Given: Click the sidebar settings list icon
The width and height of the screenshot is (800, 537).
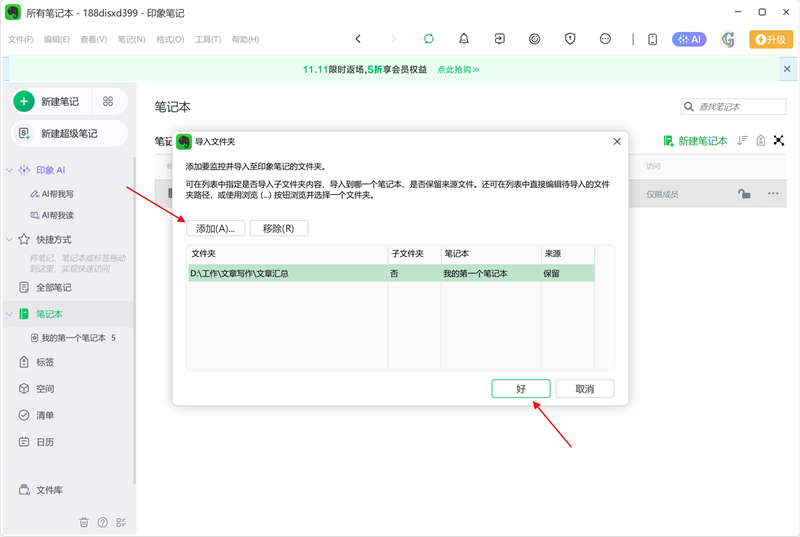Looking at the screenshot, I should point(121,522).
